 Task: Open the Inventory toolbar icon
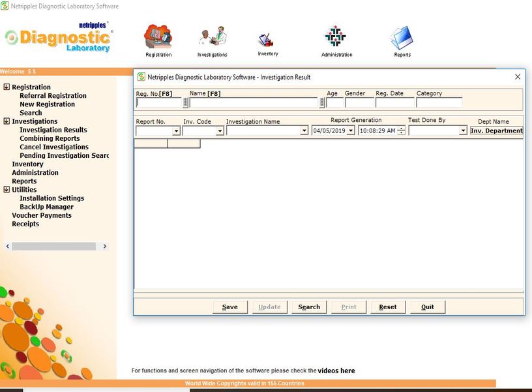coord(267,40)
